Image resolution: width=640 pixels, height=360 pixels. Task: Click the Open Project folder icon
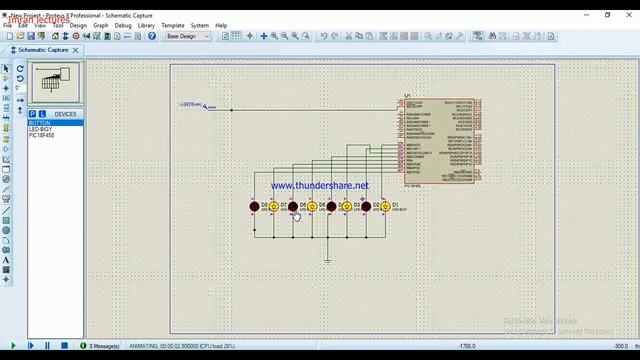[x=20, y=36]
